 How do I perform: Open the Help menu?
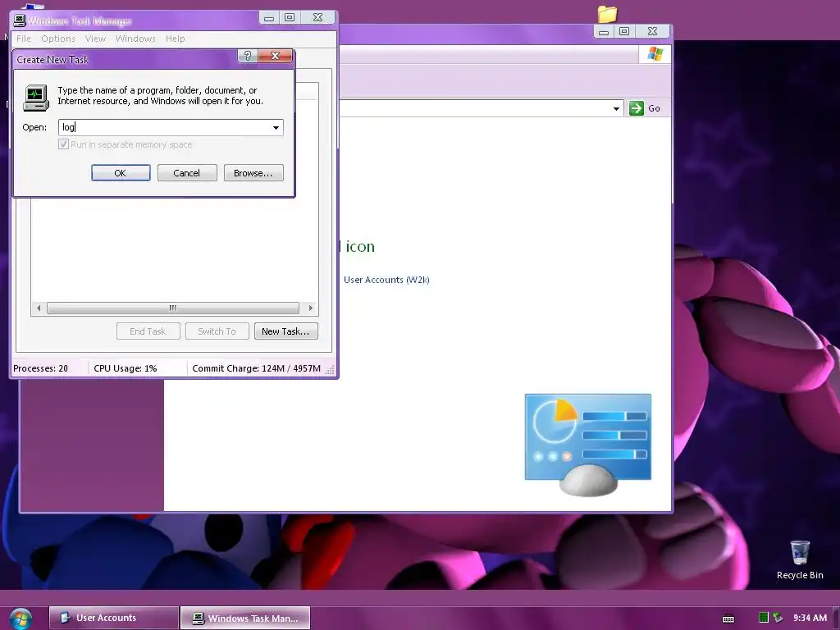pyautogui.click(x=176, y=39)
